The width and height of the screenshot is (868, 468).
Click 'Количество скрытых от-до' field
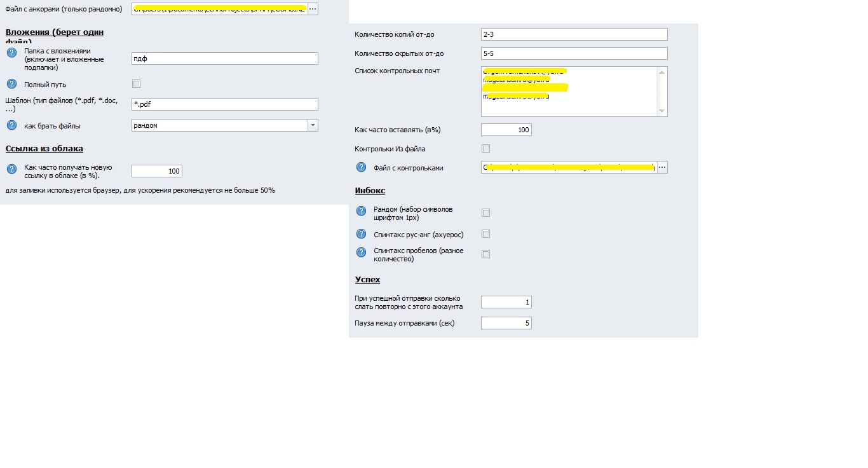click(x=574, y=53)
